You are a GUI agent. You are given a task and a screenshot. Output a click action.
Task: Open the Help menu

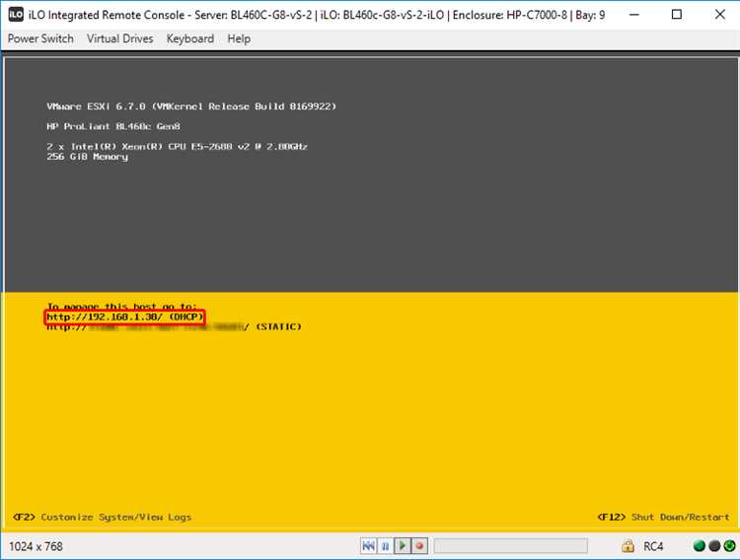[239, 38]
